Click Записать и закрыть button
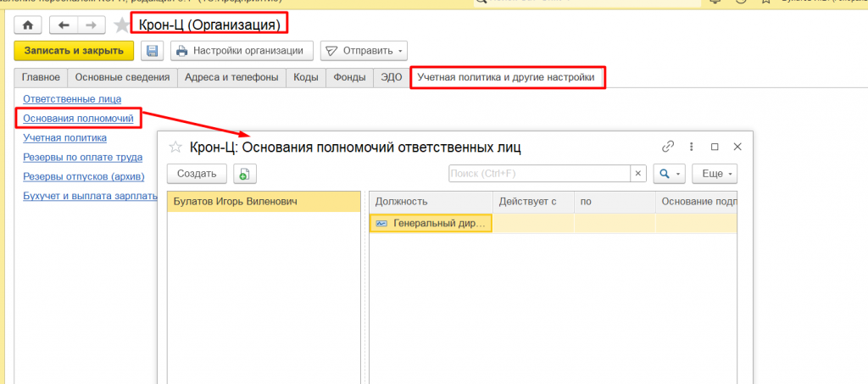The image size is (868, 384). point(74,51)
